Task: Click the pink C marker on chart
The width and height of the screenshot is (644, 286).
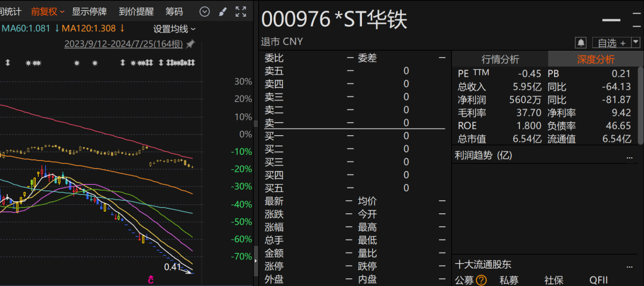Action: pos(151,280)
